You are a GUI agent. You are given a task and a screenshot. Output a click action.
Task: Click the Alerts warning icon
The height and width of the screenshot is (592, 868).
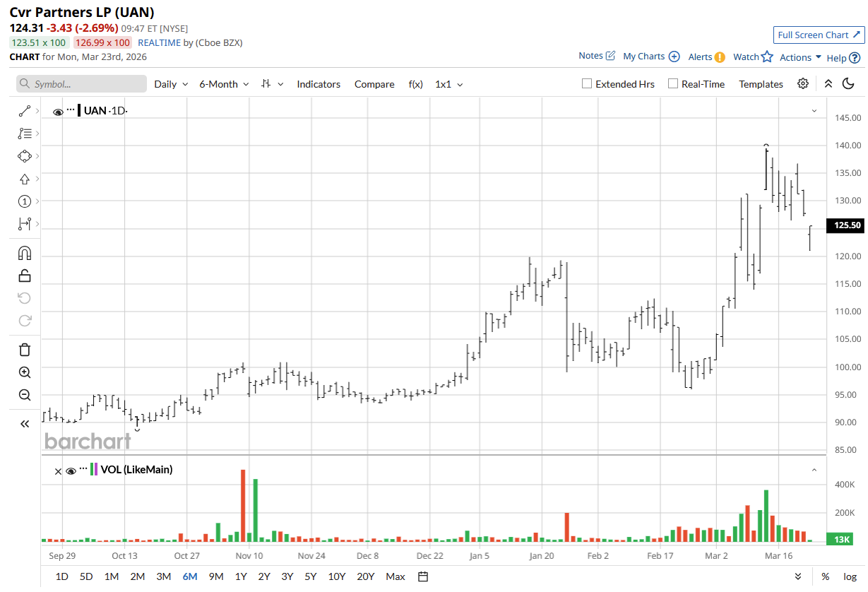(720, 57)
